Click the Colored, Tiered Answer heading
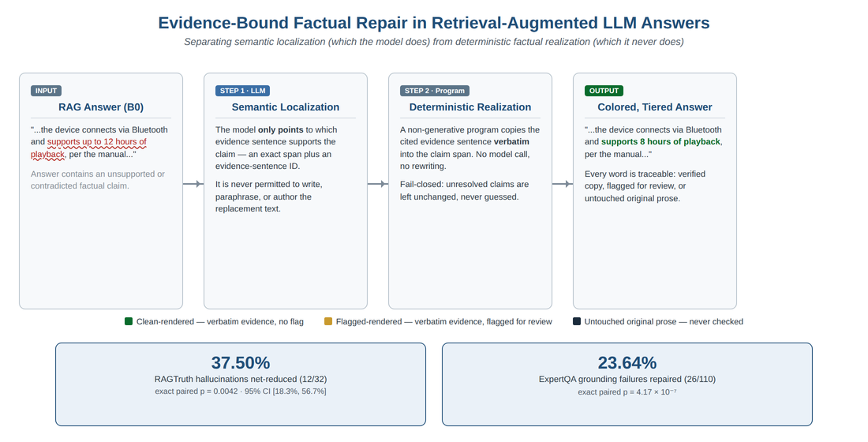The height and width of the screenshot is (442, 868). tap(655, 107)
